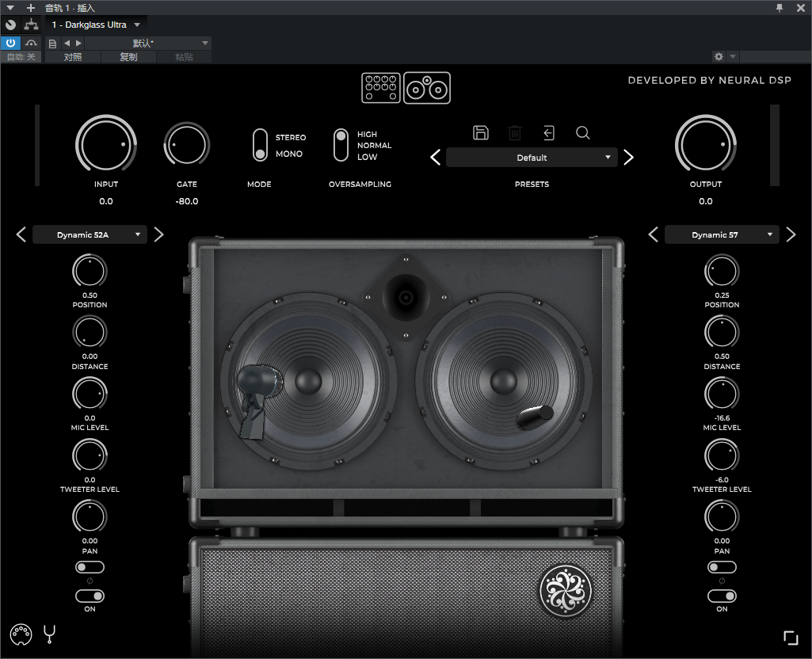The width and height of the screenshot is (812, 659).
Task: Toggle Dynamic 57 phase invert switch
Action: point(722,567)
